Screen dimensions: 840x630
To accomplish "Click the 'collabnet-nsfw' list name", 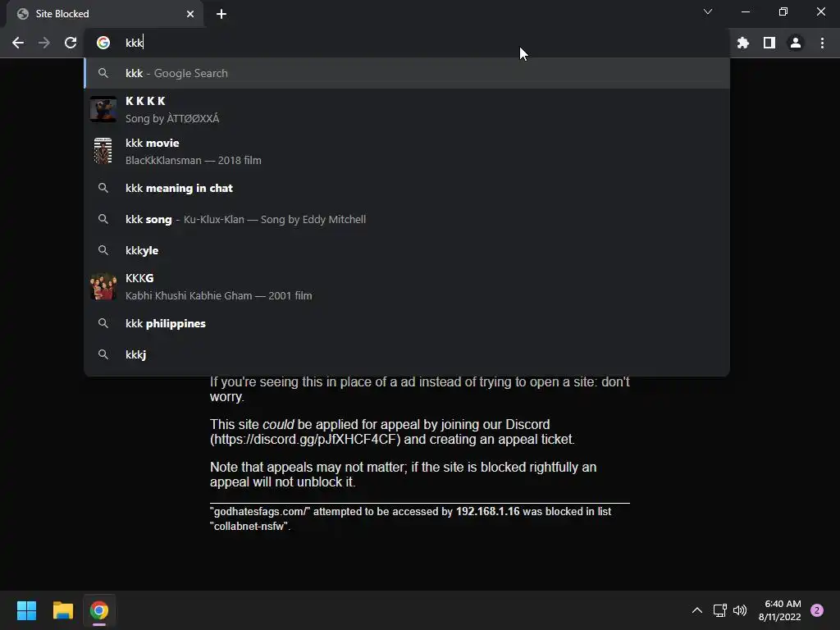I will 249,527.
